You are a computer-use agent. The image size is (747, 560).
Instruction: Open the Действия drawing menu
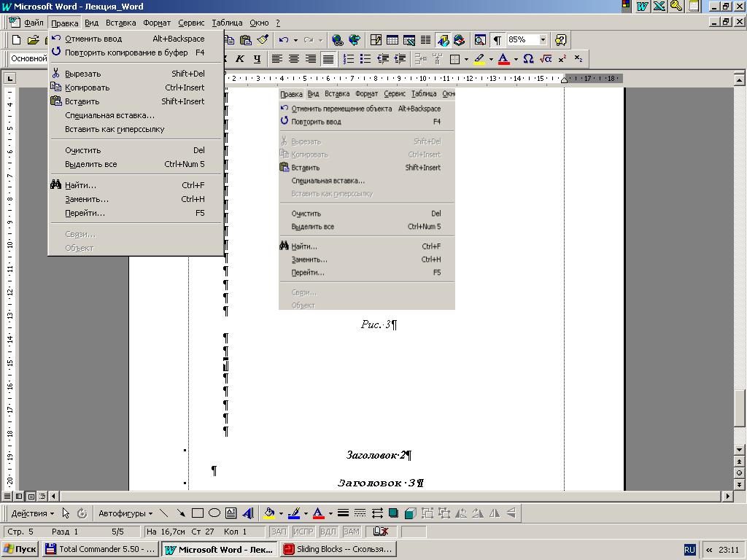click(x=32, y=513)
